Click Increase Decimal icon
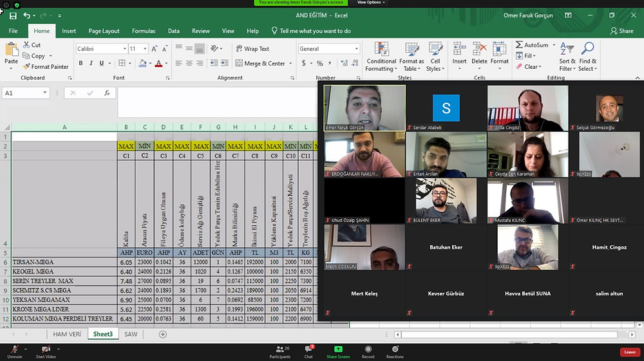The height and width of the screenshot is (361, 644). [344, 63]
